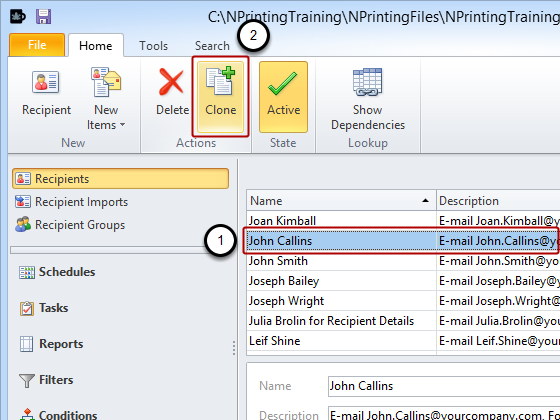
Task: Clone the selected recipient
Action: [220, 97]
